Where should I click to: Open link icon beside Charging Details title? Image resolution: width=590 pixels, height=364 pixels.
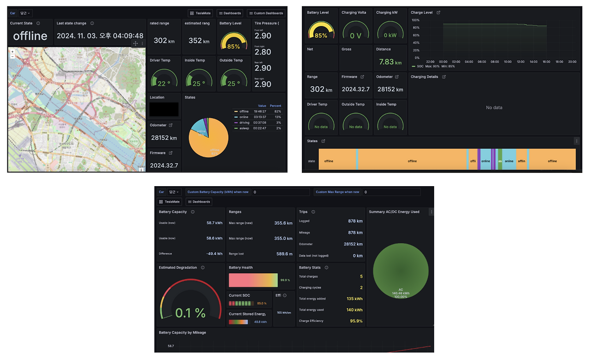444,77
